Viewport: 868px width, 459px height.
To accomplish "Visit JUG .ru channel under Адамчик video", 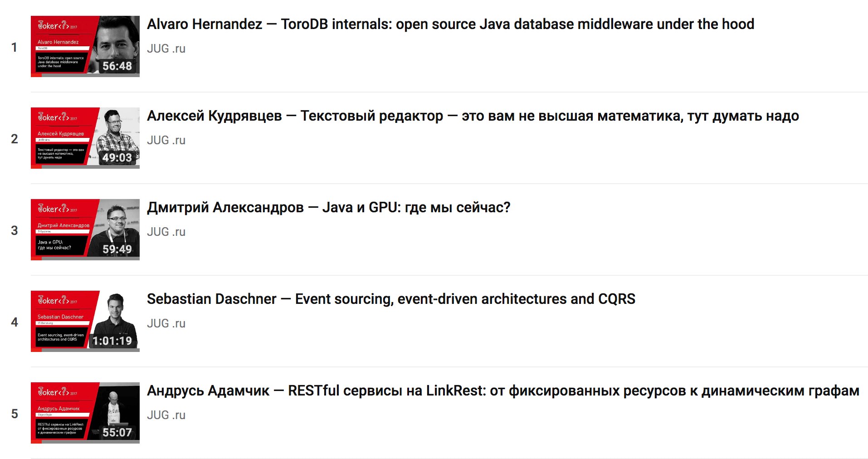I will click(x=166, y=415).
